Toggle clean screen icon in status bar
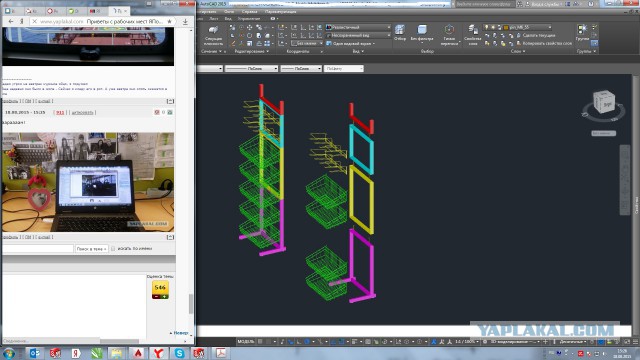The height and width of the screenshot is (360, 640). (x=627, y=342)
